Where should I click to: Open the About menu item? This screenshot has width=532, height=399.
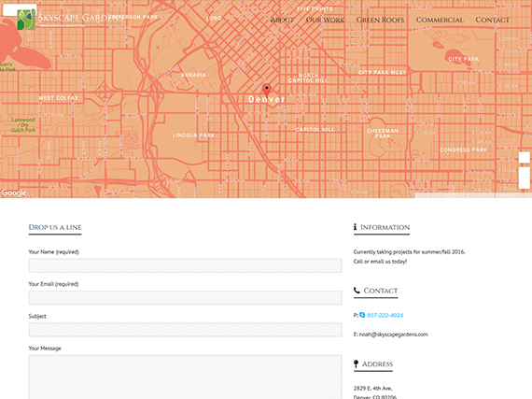pyautogui.click(x=282, y=20)
